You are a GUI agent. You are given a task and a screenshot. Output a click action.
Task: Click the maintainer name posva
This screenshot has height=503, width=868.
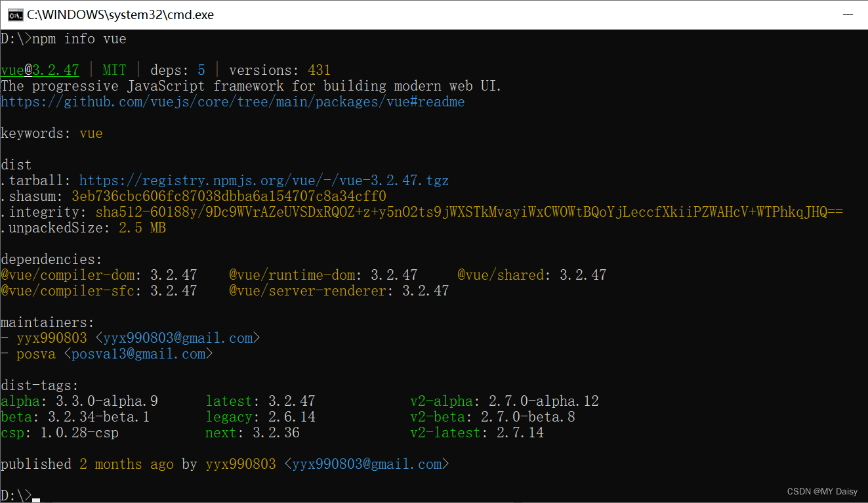pos(36,354)
